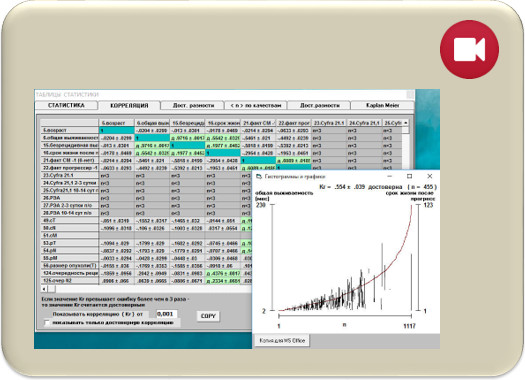This screenshot has height=380, width=525.
Task: Click the 5.возраст cell in 49.cT row
Action: (x=117, y=221)
